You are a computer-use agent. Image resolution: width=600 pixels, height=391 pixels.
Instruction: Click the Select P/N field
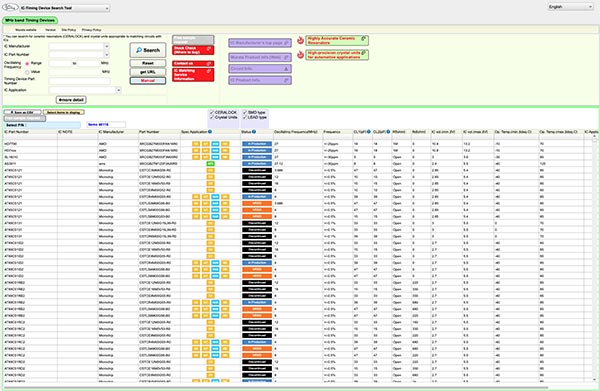point(42,125)
